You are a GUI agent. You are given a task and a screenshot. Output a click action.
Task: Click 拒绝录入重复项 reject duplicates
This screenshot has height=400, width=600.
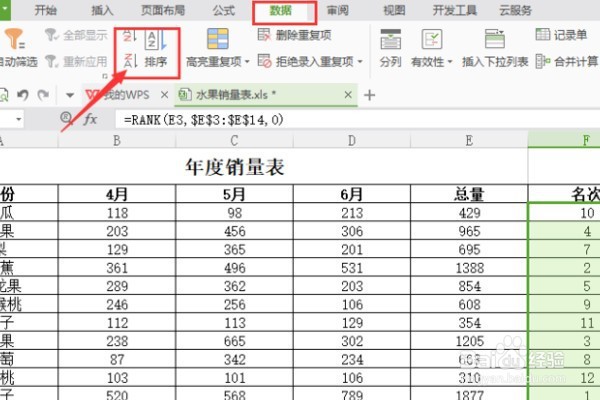(306, 61)
